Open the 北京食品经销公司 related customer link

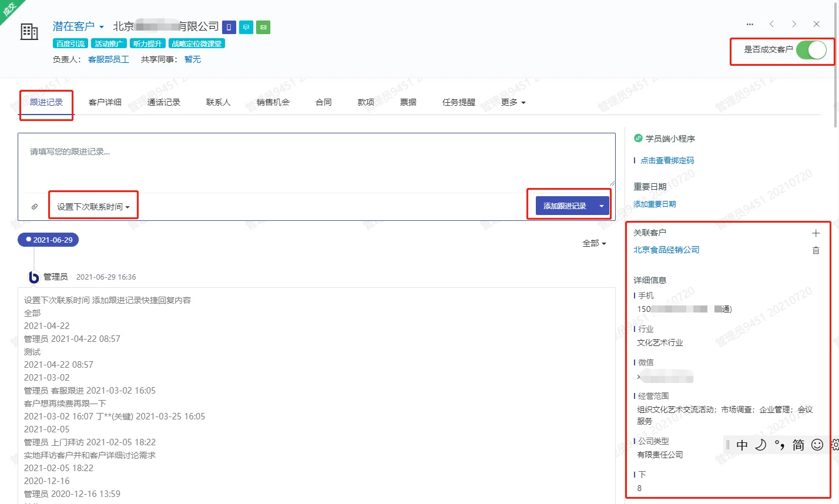(666, 250)
